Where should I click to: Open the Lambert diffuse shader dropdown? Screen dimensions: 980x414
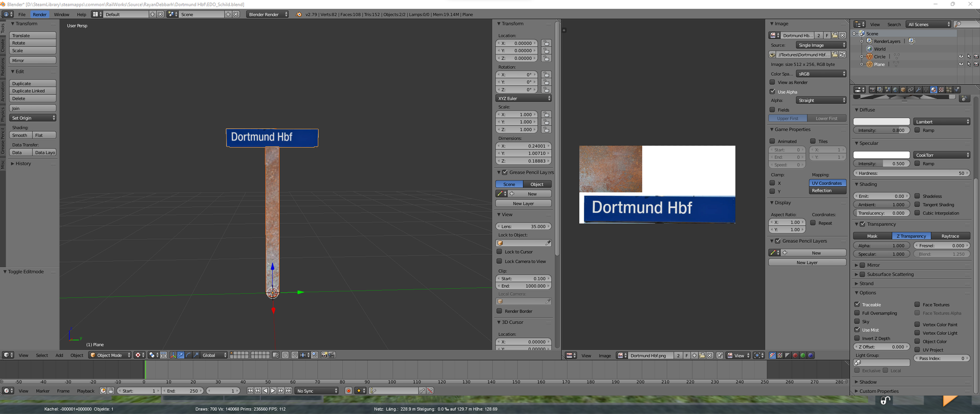pos(941,122)
